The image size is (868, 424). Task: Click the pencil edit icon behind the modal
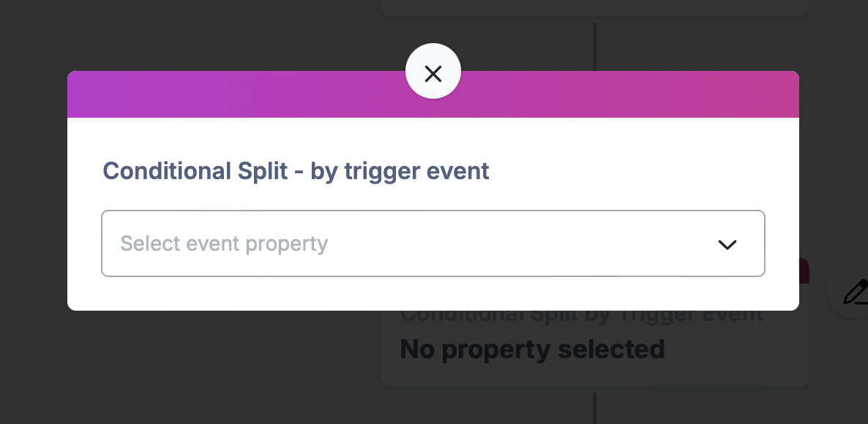856,292
